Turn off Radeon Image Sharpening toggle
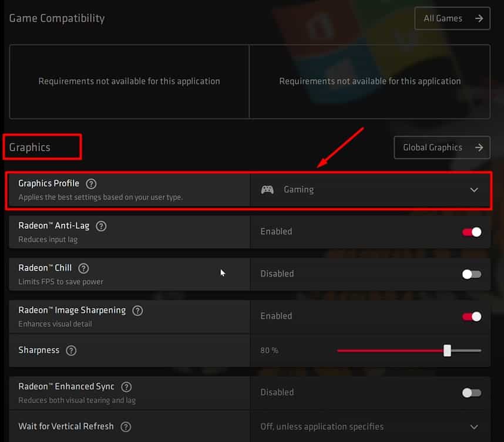This screenshot has height=442, width=504. tap(472, 317)
